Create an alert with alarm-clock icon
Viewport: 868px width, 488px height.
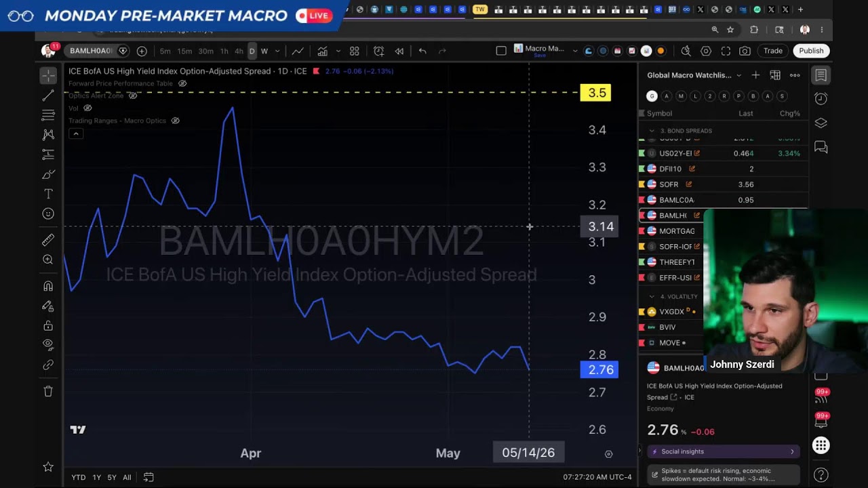(378, 51)
